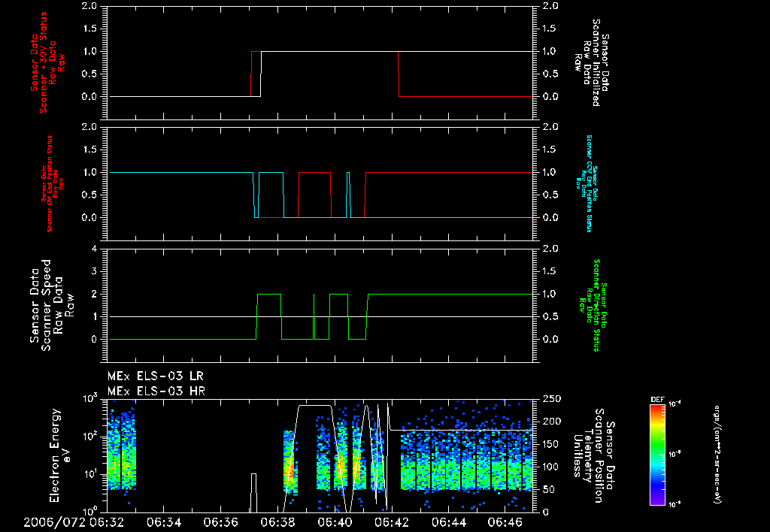Click the DEF rainbow color bar
The image size is (770, 532).
point(657,455)
